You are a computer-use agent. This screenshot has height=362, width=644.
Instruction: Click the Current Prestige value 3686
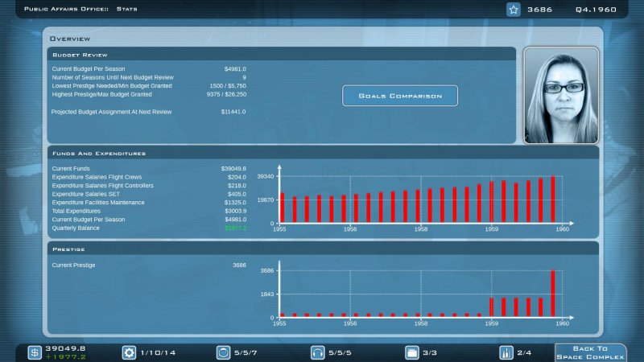(x=239, y=265)
